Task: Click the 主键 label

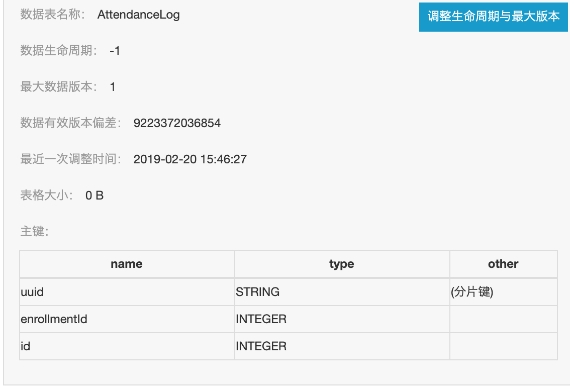Action: click(x=35, y=231)
